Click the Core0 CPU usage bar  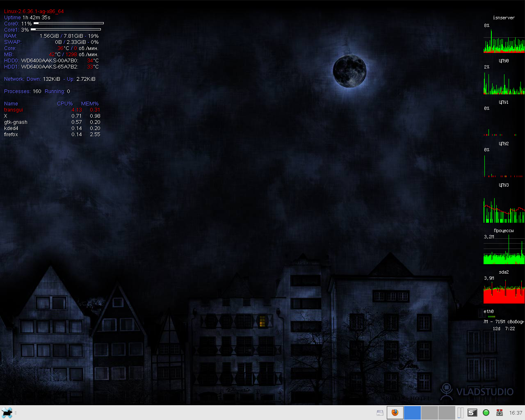(68, 23)
